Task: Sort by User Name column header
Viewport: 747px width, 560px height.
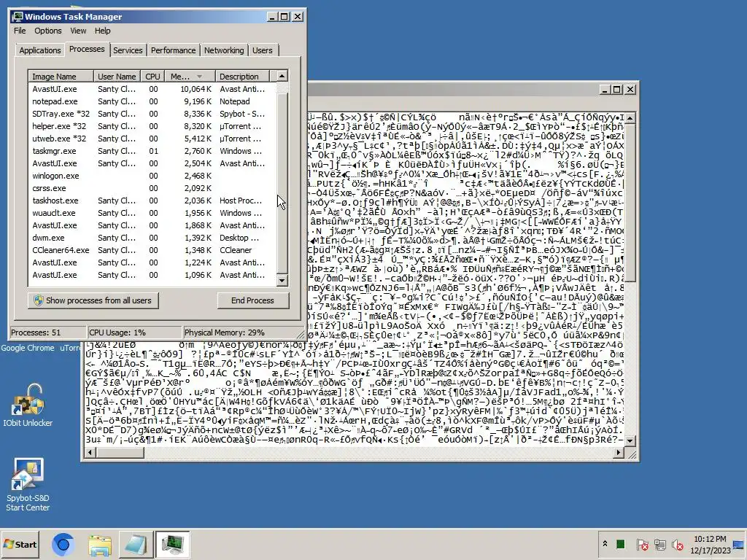Action: (117, 76)
